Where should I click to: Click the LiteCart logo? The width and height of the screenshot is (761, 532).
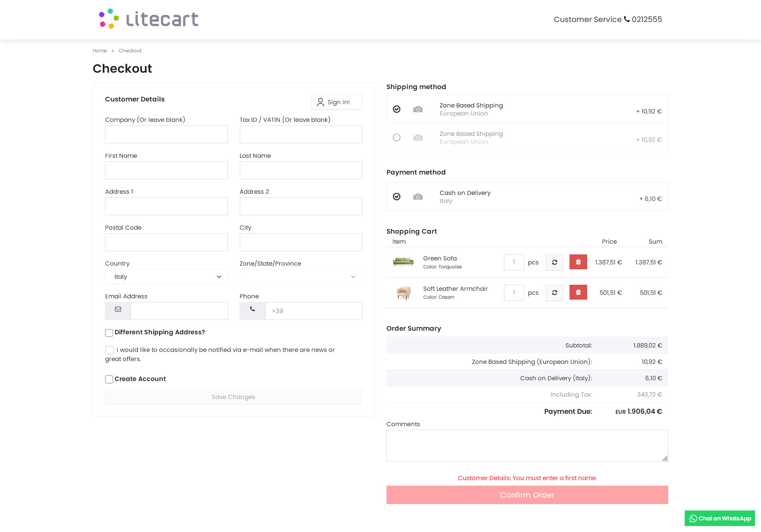(149, 19)
